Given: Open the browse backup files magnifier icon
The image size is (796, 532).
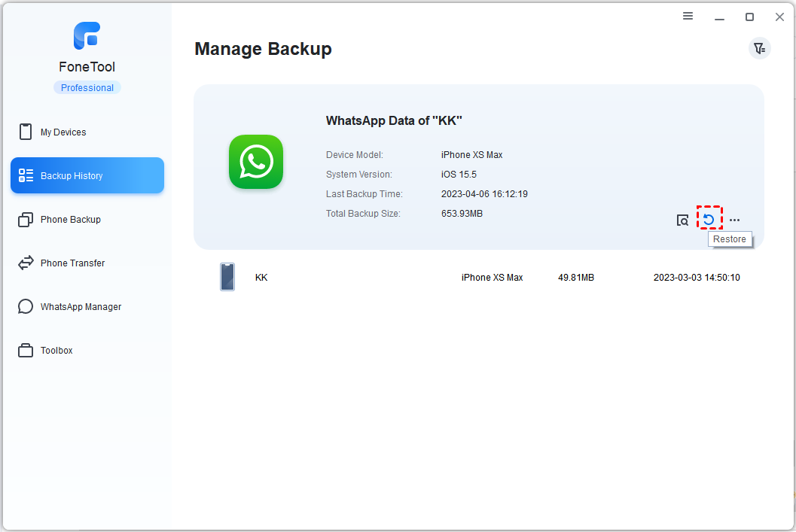Looking at the screenshot, I should 682,220.
